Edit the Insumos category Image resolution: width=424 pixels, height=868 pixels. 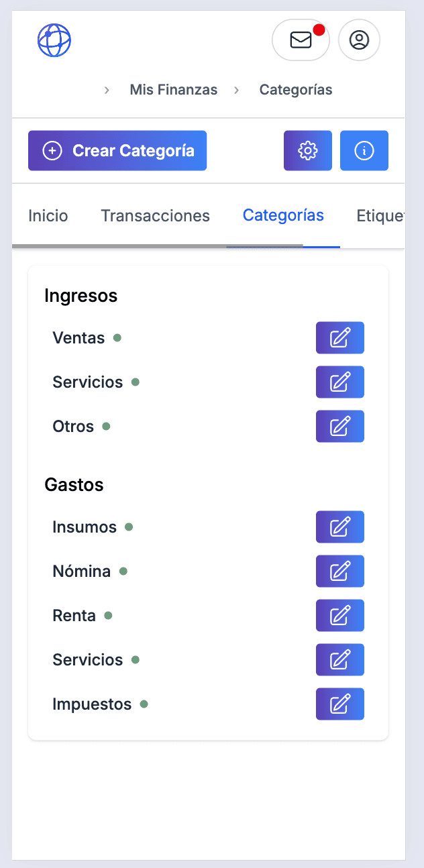pyautogui.click(x=339, y=527)
